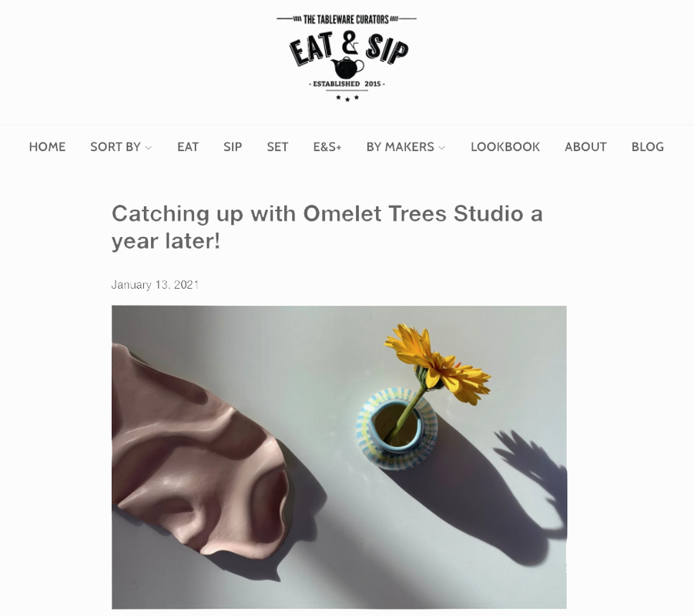This screenshot has height=616, width=694.
Task: Click the Eat & Sip logo
Action: click(x=347, y=58)
